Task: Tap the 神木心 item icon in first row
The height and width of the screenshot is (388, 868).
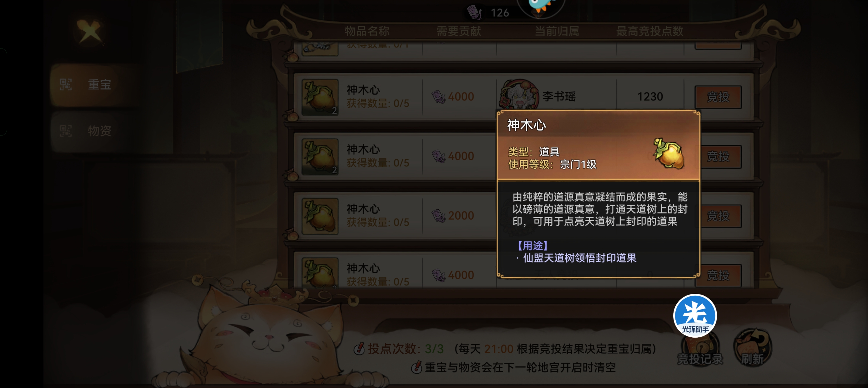Action: [320, 97]
